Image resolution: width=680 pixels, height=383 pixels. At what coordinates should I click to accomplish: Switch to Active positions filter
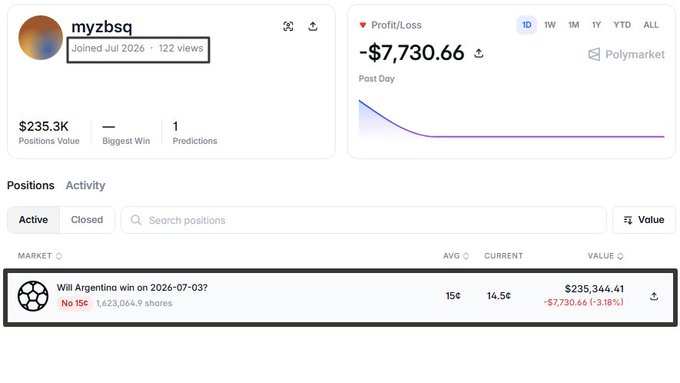coord(33,220)
